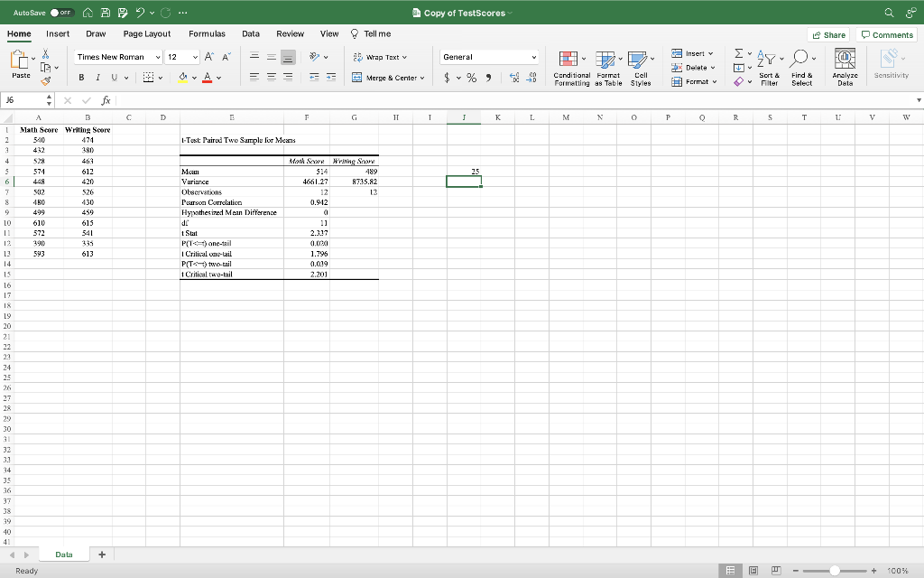Increase font size with larger A icon
The image size is (924, 578).
[209, 57]
